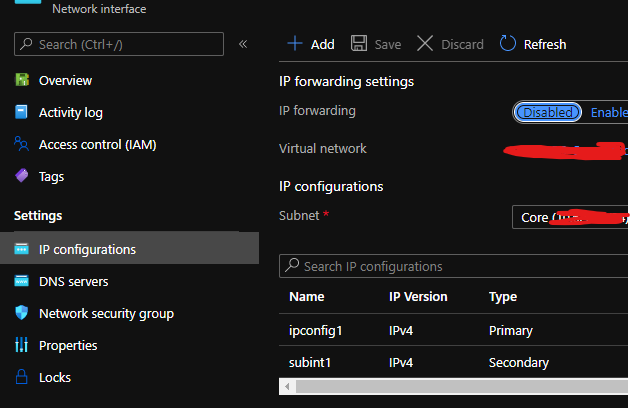Click the X Discard icon
630x408 pixels.
(425, 43)
